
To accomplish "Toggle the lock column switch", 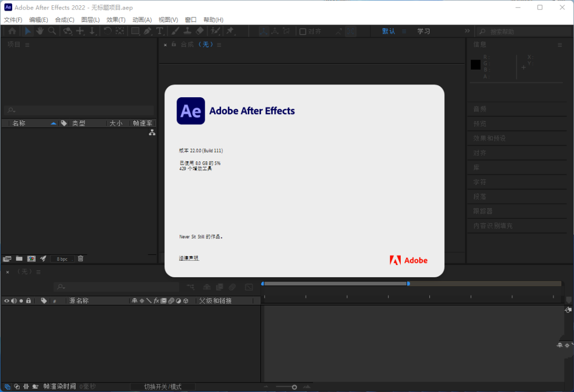I will click(29, 301).
